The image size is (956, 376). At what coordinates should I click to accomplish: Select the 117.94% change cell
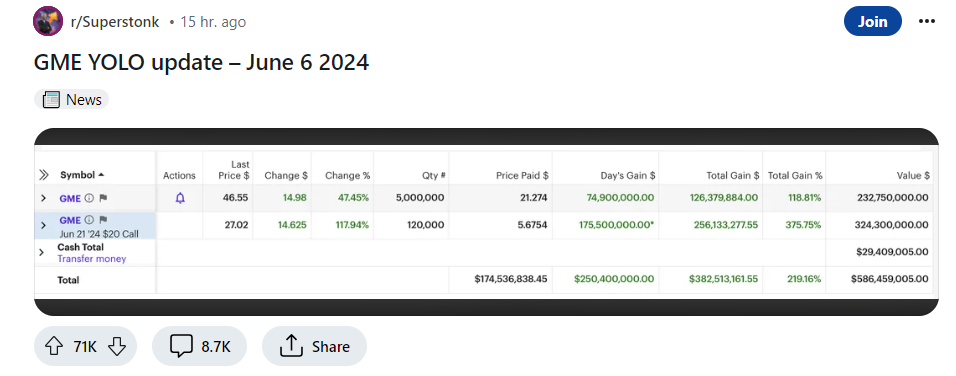point(352,225)
